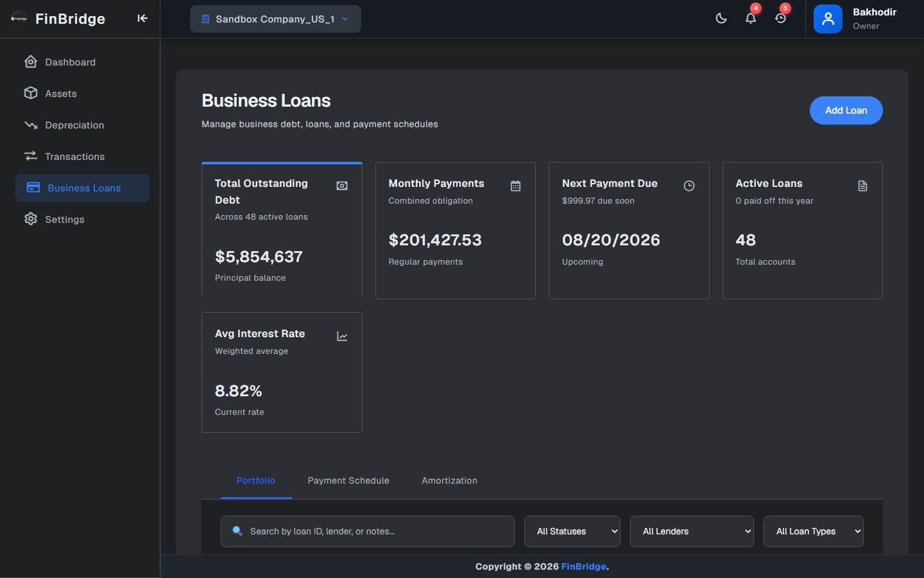The image size is (924, 578).
Task: Click the user avatar icon
Action: click(828, 19)
